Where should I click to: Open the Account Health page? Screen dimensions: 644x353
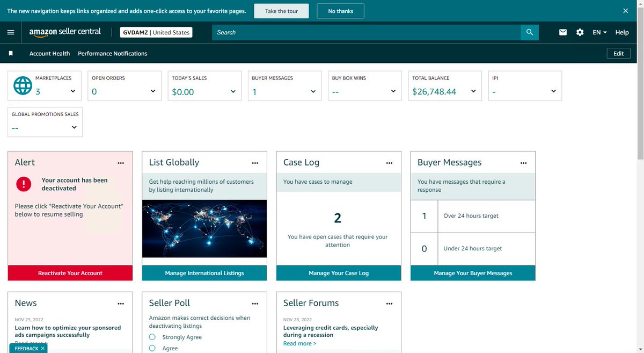[x=49, y=54]
